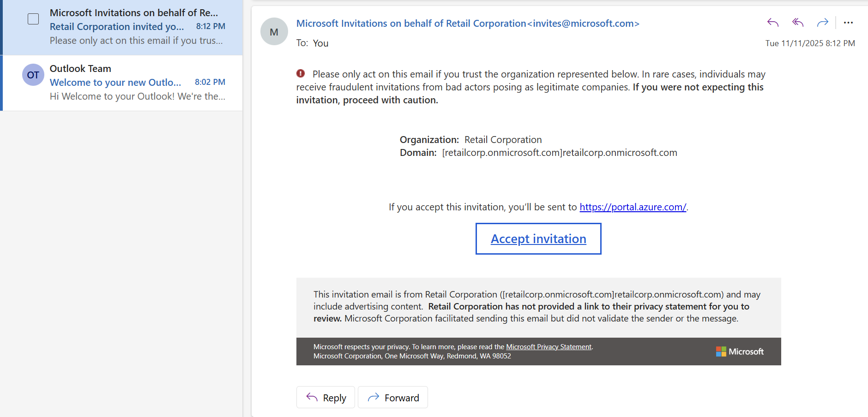Select the OT avatar of Outlook Team
Image resolution: width=868 pixels, height=417 pixels.
tap(33, 75)
